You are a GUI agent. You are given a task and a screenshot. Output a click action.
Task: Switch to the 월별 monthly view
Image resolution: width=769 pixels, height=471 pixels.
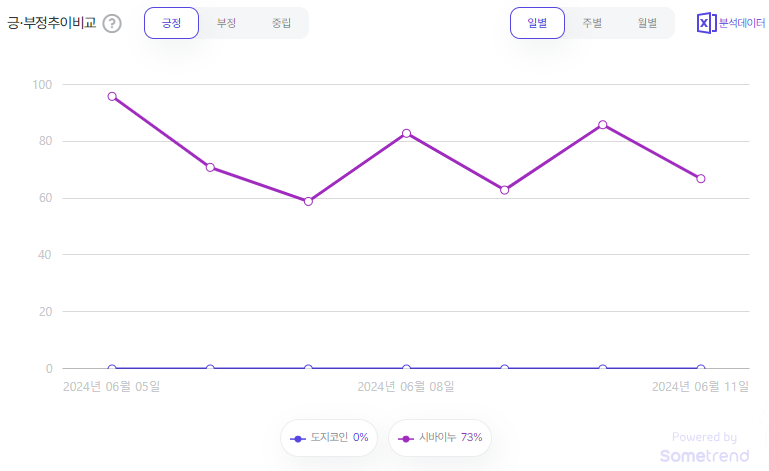pyautogui.click(x=647, y=23)
